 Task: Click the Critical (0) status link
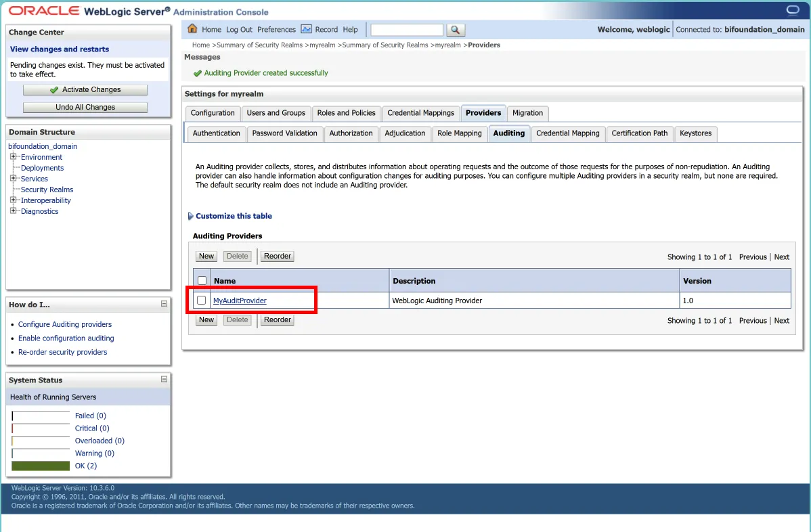coord(92,428)
